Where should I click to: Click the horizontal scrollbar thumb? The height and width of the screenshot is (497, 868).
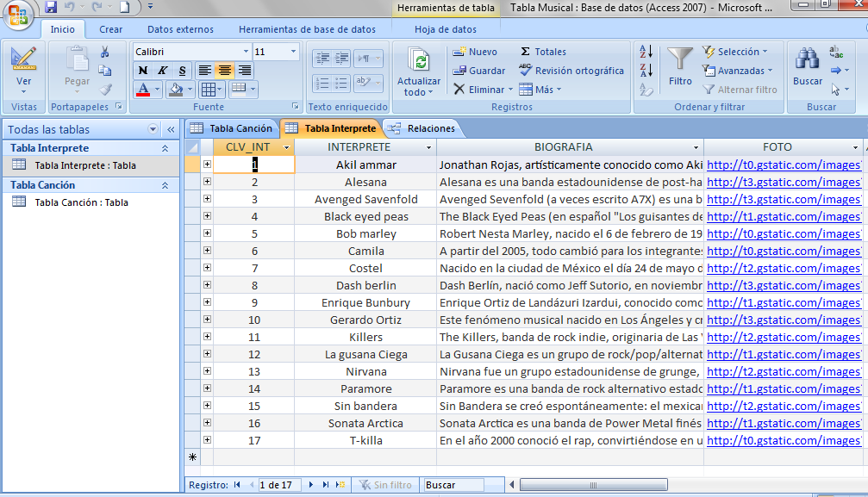coord(593,485)
